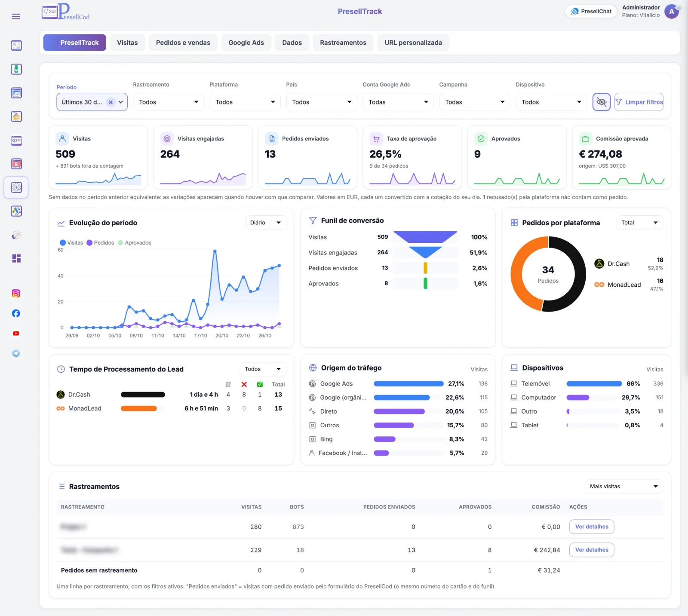Open the PresellChat button
Image resolution: width=688 pixels, height=616 pixels.
click(591, 12)
